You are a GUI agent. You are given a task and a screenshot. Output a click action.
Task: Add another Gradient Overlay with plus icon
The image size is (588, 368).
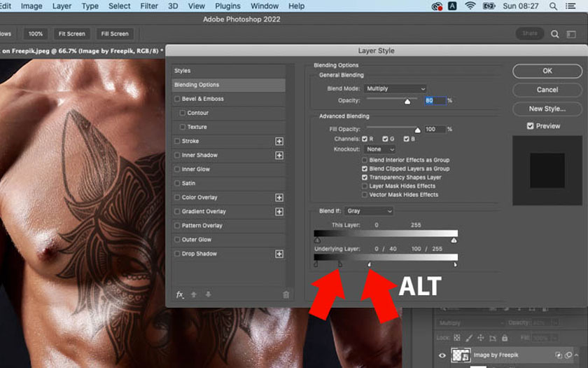(x=279, y=212)
